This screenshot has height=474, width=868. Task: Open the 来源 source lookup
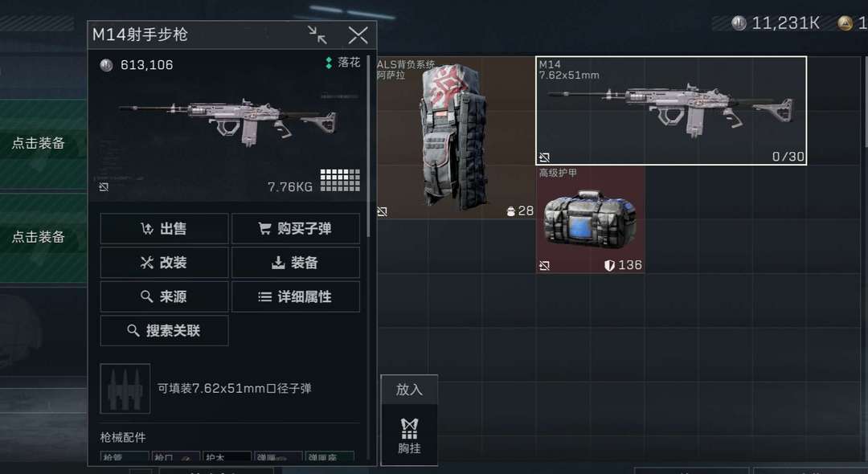(x=164, y=297)
